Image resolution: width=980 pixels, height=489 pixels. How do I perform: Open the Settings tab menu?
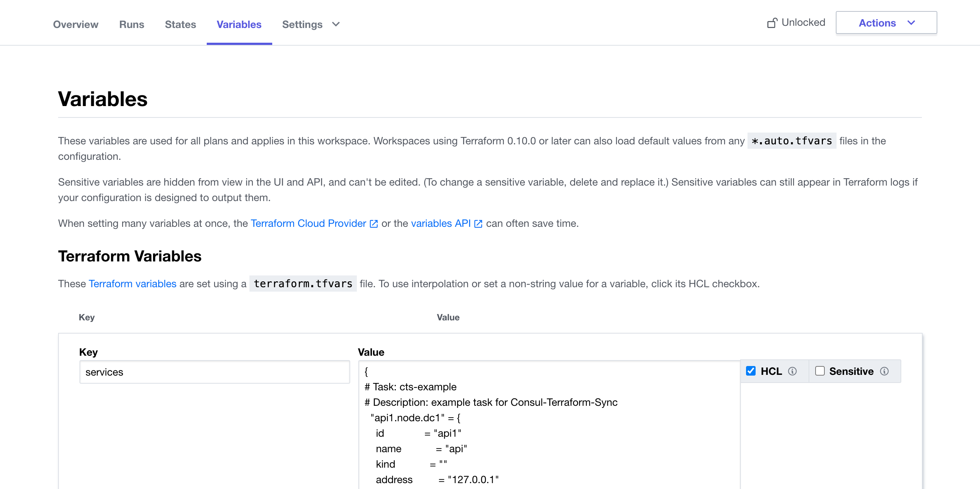311,24
